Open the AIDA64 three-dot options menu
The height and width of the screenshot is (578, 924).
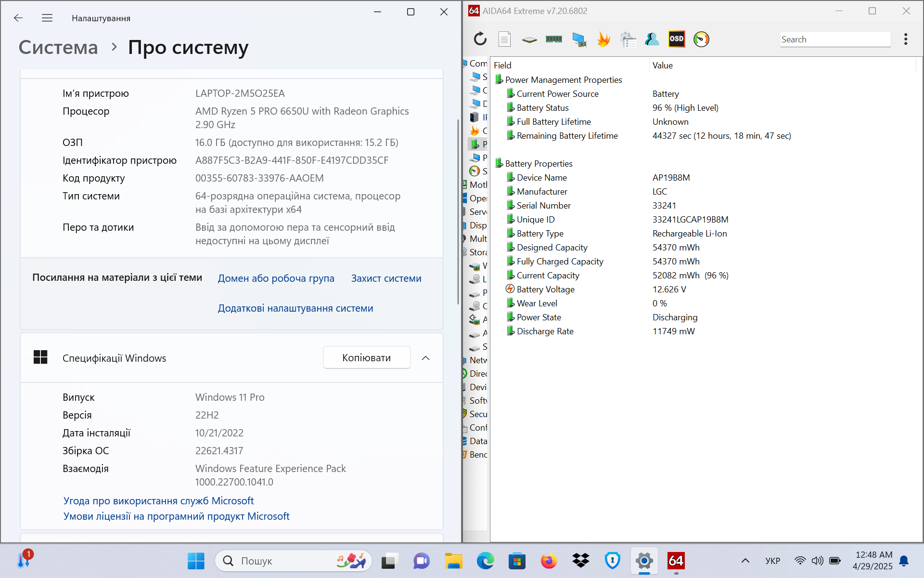tap(906, 39)
